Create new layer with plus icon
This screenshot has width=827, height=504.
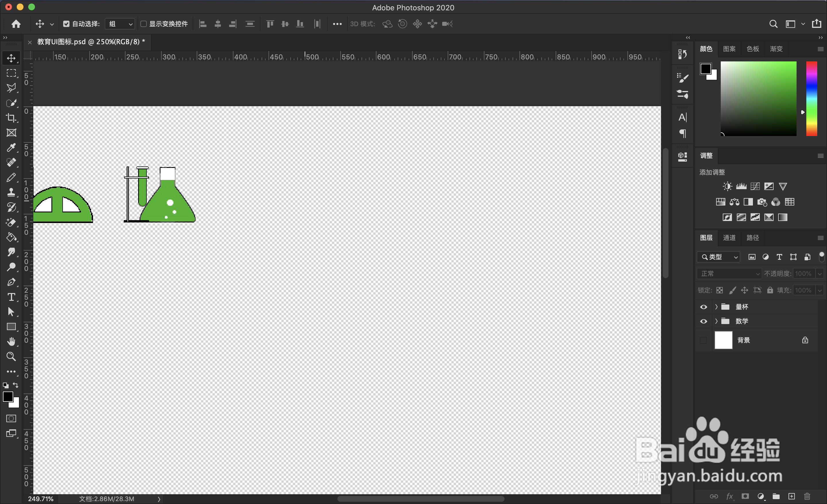791,496
